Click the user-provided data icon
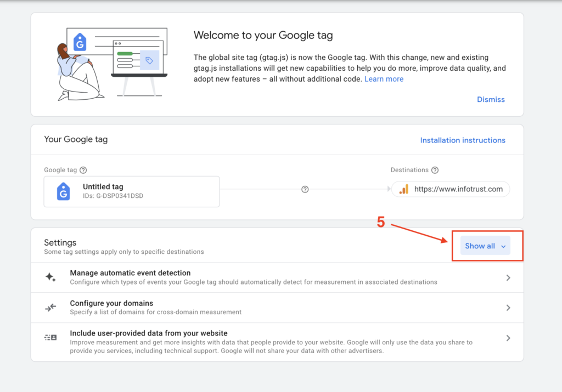This screenshot has width=562, height=392. (x=50, y=338)
